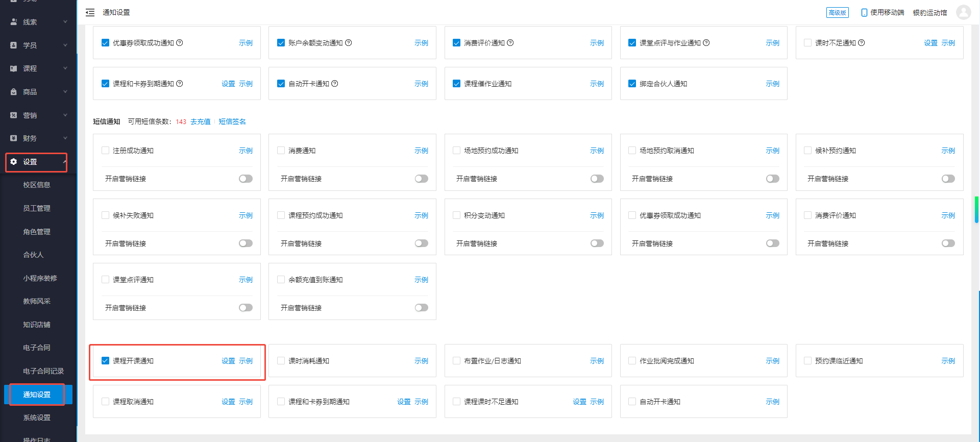
Task: Click 示例 link for 课程催作业通知
Action: [597, 84]
